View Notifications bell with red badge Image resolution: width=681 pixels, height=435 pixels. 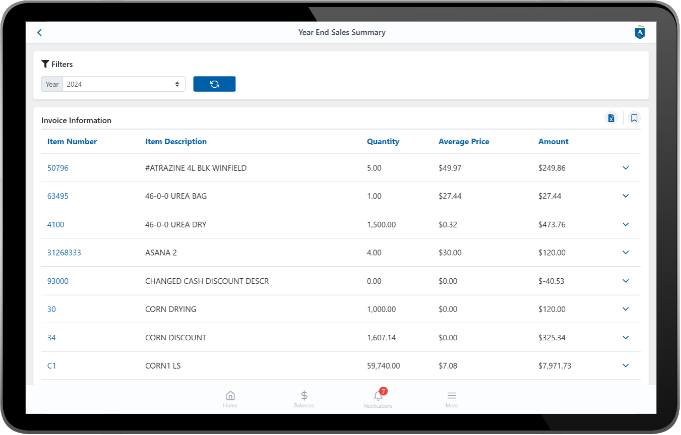pos(378,398)
